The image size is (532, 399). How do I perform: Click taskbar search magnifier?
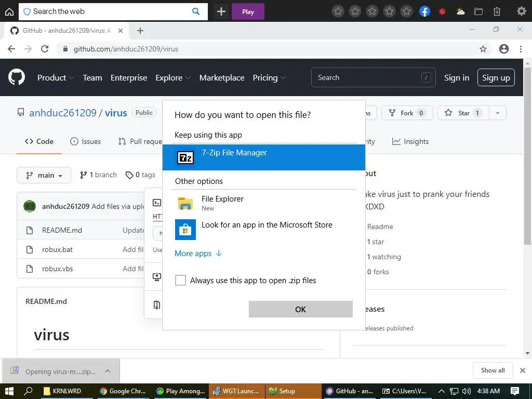click(x=29, y=391)
